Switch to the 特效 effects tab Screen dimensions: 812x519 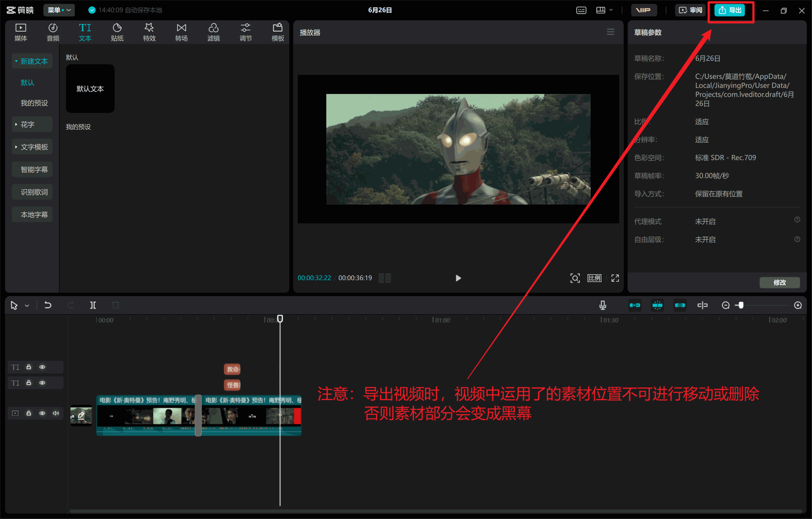coord(149,32)
